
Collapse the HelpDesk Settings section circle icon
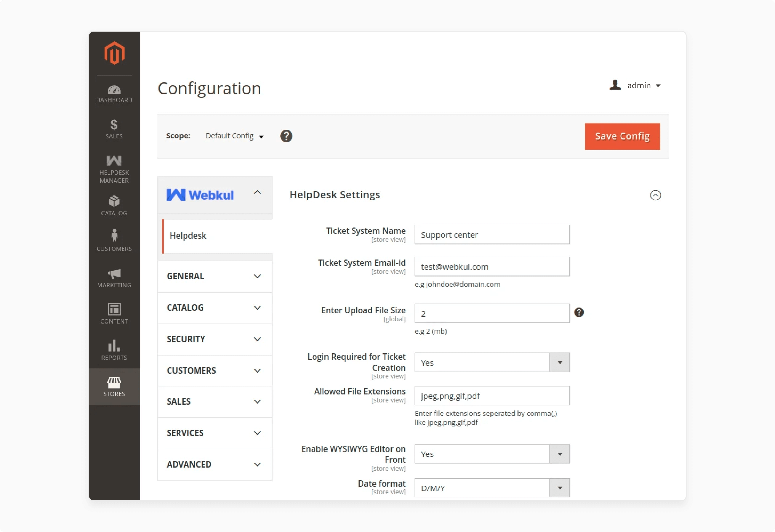[x=655, y=195]
